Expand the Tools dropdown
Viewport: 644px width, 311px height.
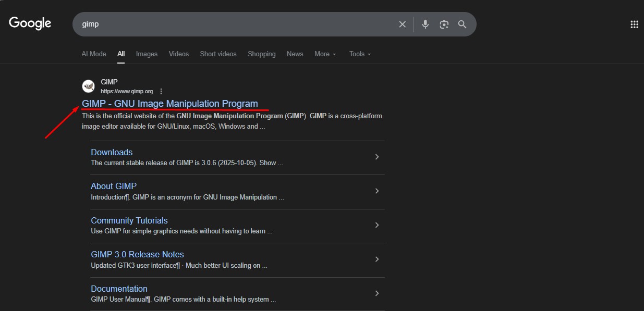pyautogui.click(x=360, y=54)
